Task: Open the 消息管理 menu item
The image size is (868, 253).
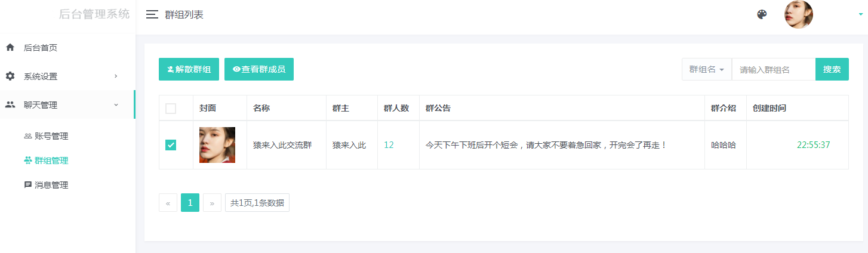Action: click(51, 185)
